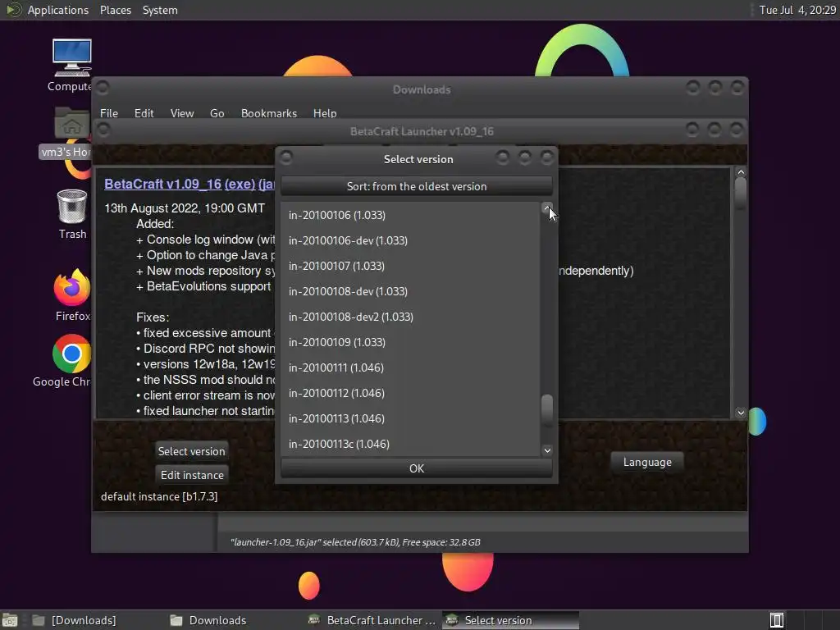Open File menu in Downloads window

[x=109, y=113]
